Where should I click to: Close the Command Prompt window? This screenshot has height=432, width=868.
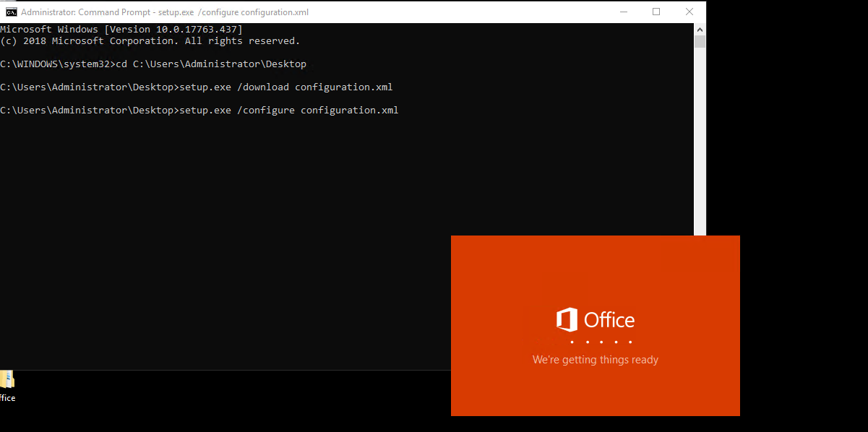pos(689,12)
